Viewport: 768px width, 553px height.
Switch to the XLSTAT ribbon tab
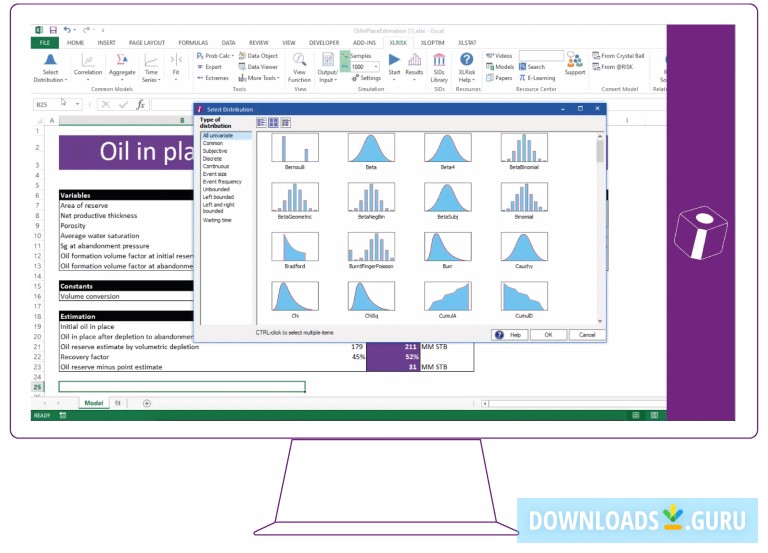[467, 43]
